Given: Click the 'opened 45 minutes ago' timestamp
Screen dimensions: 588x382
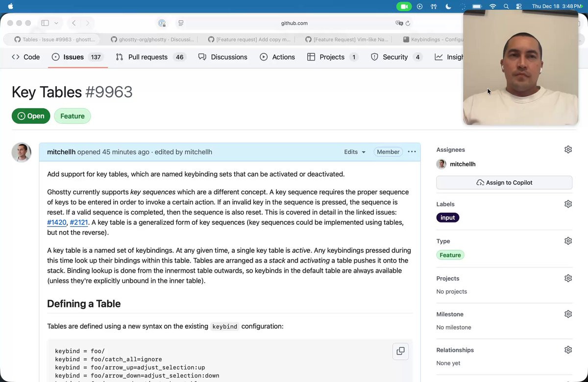Looking at the screenshot, I should 113,152.
